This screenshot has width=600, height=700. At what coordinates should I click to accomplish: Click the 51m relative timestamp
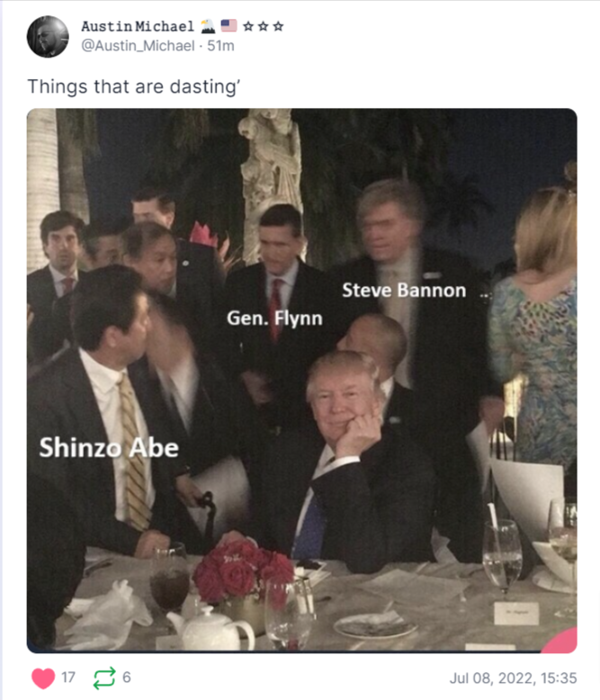220,45
